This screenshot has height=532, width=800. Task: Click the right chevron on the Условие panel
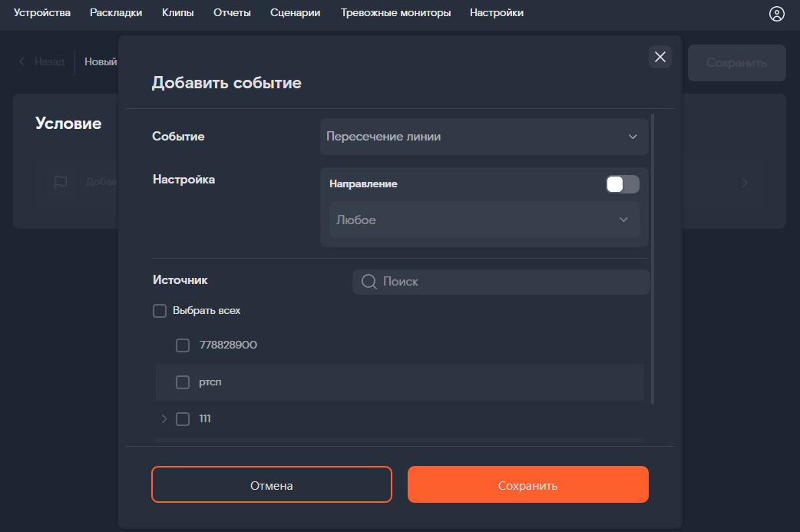pos(744,183)
